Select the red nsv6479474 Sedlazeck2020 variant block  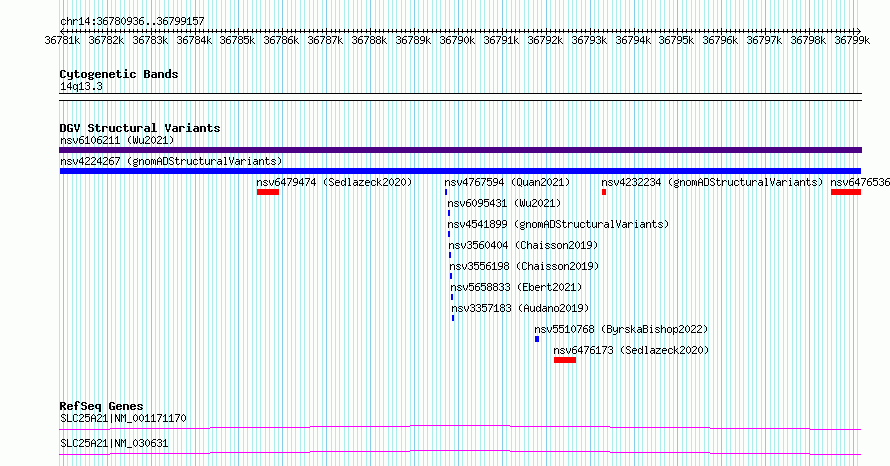pyautogui.click(x=268, y=192)
